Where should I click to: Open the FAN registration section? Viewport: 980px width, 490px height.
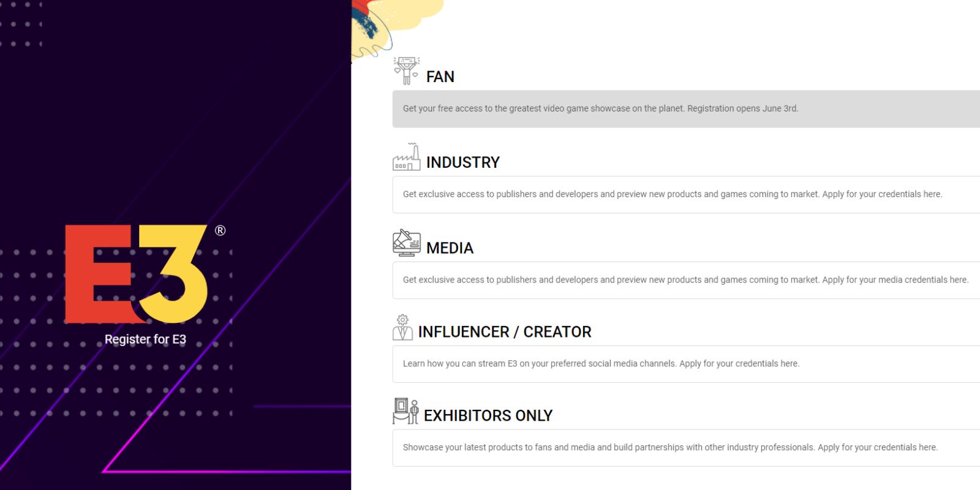(x=439, y=77)
